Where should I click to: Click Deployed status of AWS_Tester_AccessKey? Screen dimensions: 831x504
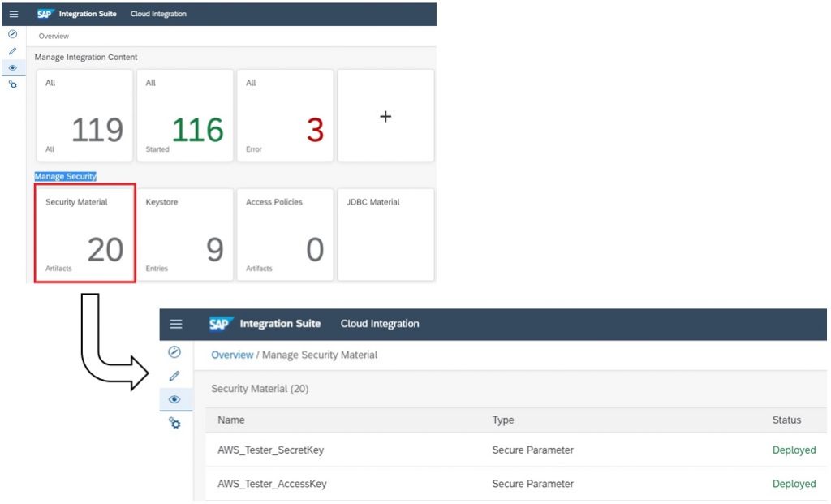click(x=794, y=484)
